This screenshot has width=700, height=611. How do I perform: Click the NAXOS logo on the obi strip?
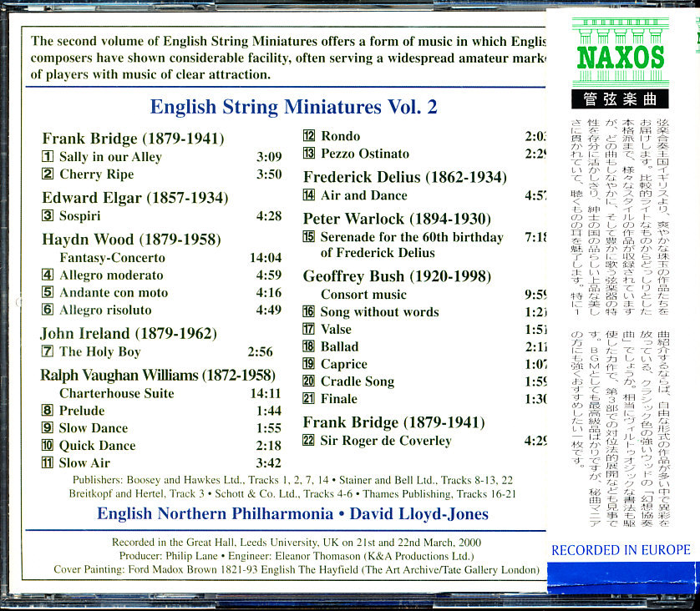click(x=620, y=53)
